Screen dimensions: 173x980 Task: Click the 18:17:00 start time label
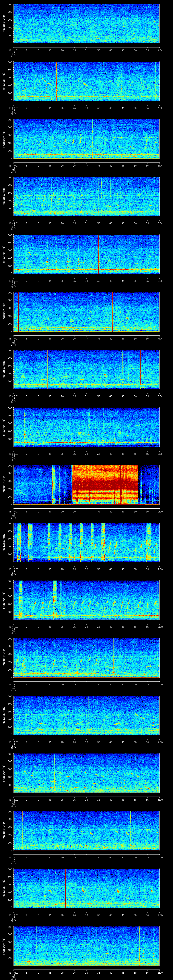tap(13, 972)
